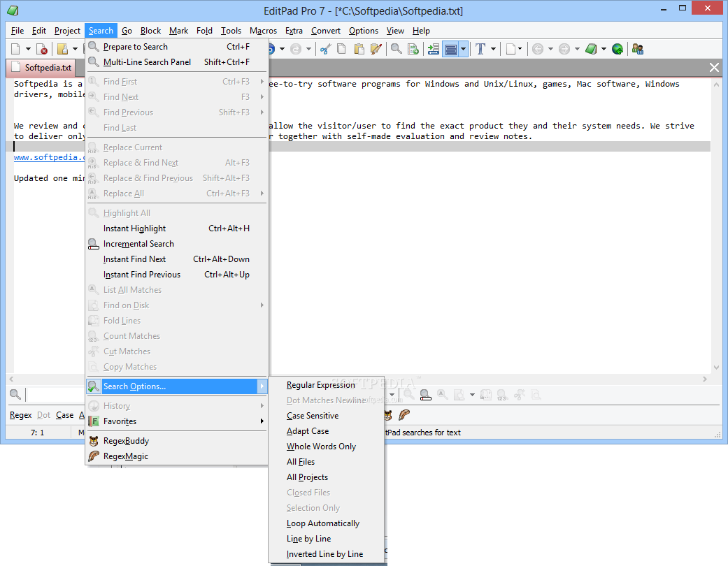Toggle the Regex option in search panel
728x566 pixels.
20,415
